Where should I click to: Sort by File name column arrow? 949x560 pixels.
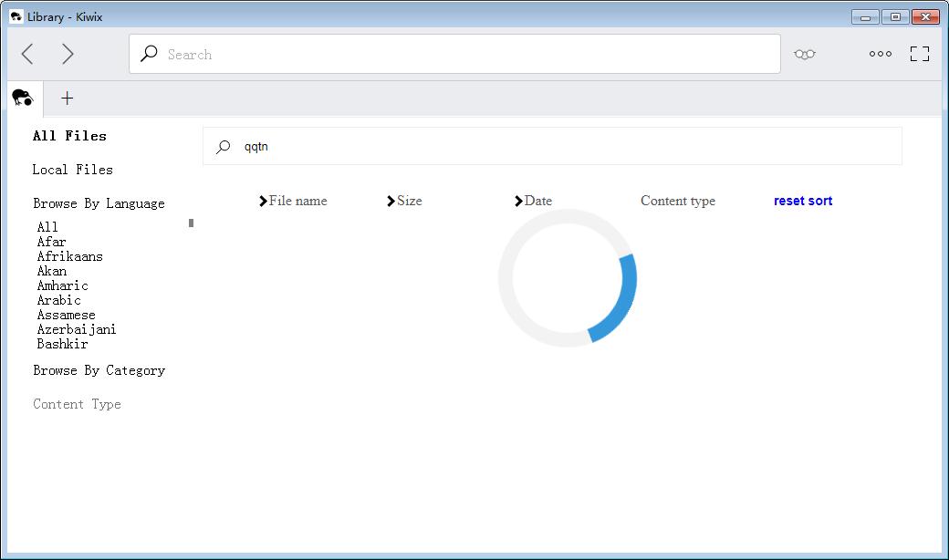263,201
